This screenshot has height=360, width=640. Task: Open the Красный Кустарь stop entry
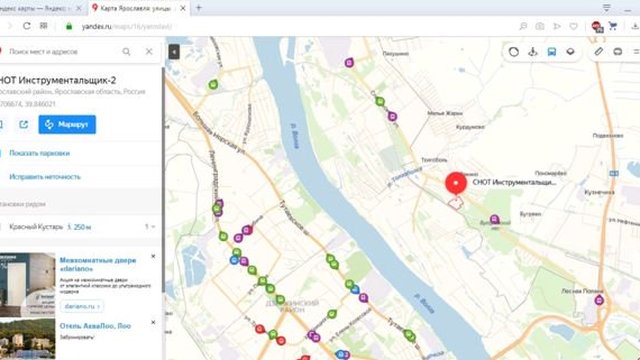(x=78, y=227)
